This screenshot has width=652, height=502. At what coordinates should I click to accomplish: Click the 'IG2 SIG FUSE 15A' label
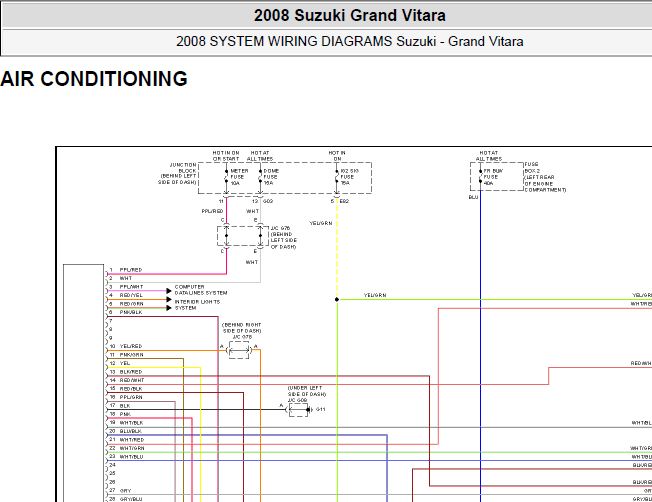click(349, 177)
